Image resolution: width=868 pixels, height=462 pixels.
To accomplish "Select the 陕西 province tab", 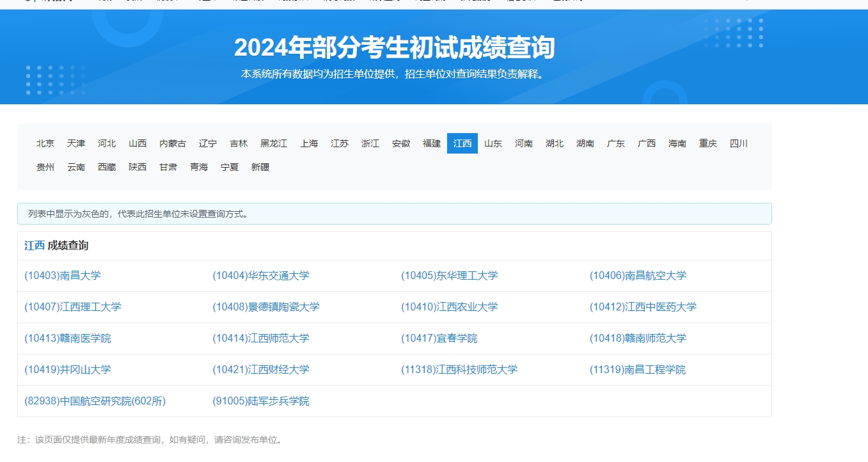I will coord(138,167).
